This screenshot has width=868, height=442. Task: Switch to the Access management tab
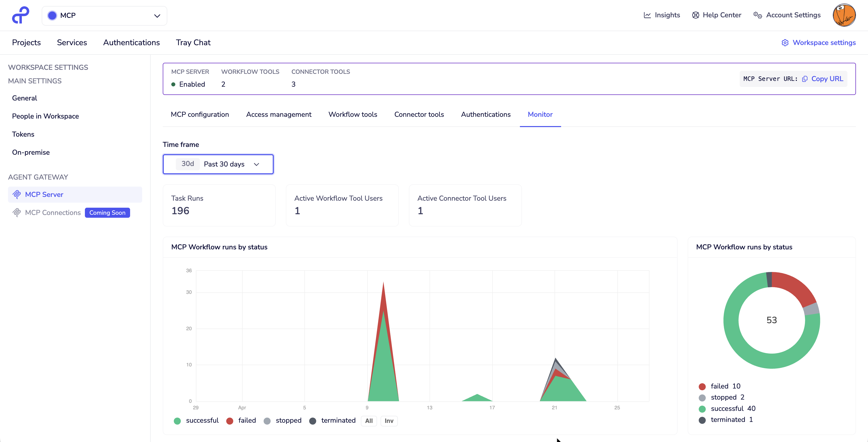click(x=279, y=115)
